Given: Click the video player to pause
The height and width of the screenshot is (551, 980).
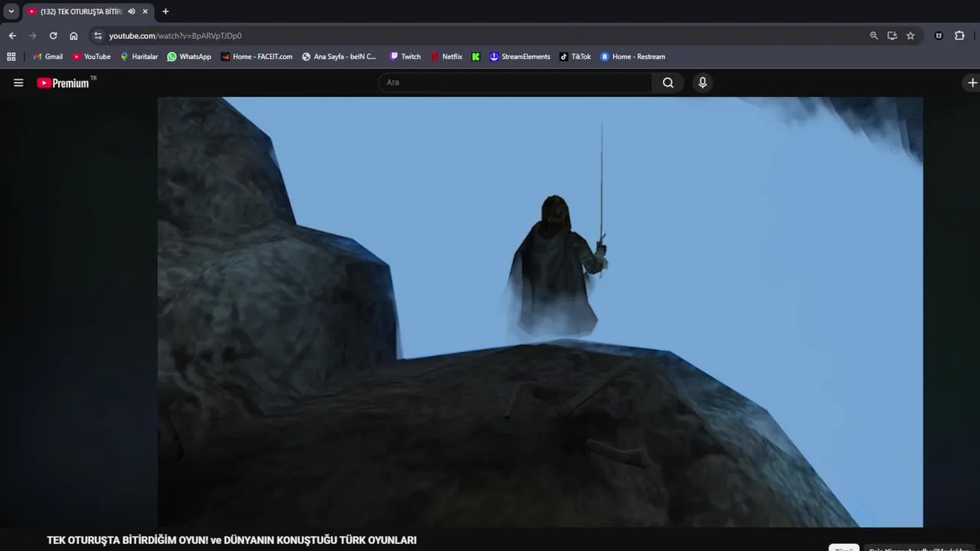Looking at the screenshot, I should [540, 311].
